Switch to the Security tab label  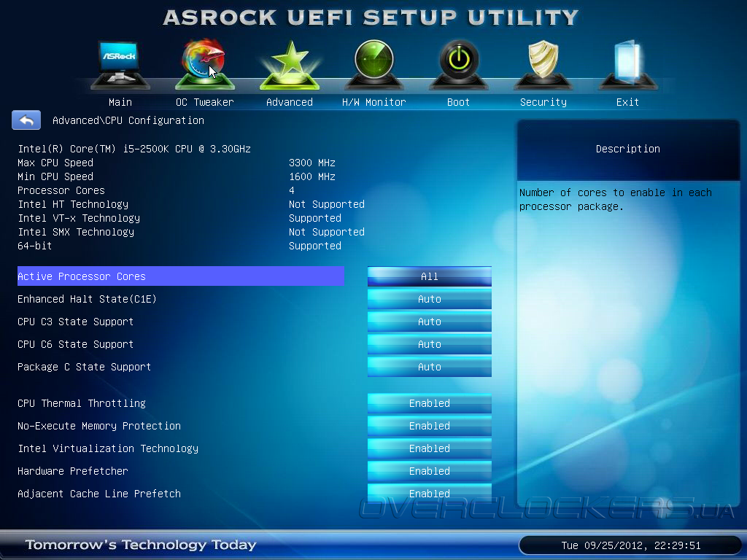(x=543, y=102)
